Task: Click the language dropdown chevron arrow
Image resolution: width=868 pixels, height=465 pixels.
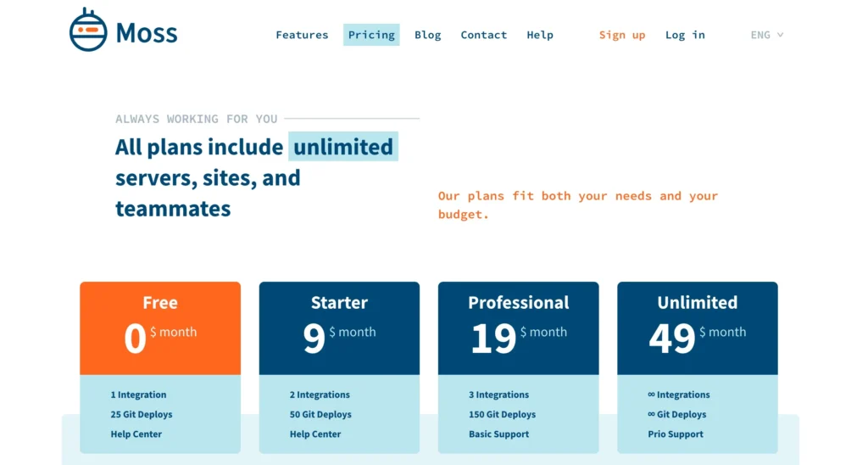Action: (x=780, y=35)
